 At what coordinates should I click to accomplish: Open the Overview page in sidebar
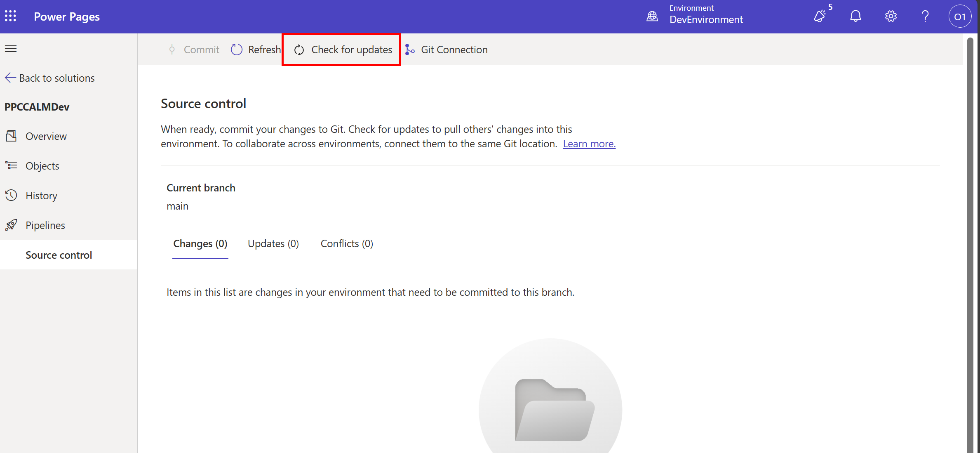point(46,136)
